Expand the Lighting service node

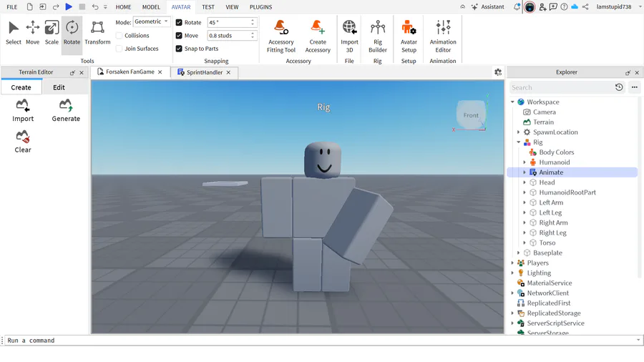pos(512,273)
